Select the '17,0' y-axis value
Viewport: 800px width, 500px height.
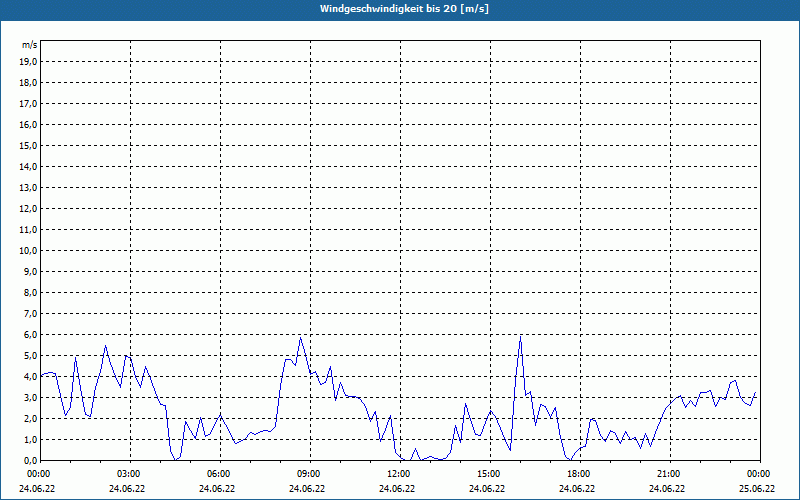[28, 104]
